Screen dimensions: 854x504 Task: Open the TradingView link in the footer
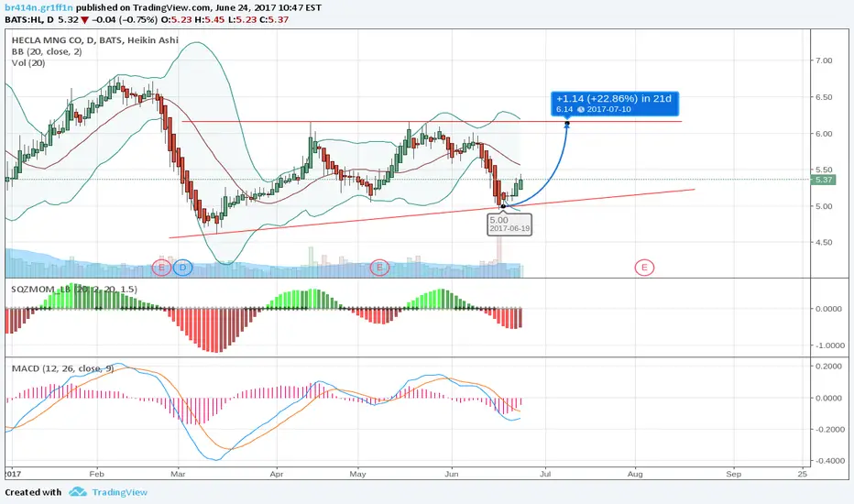point(119,492)
